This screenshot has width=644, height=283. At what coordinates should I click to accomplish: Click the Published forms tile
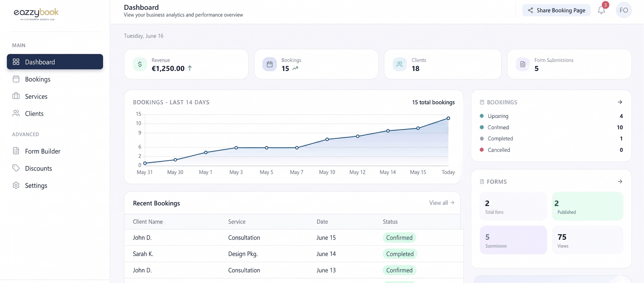(x=588, y=206)
